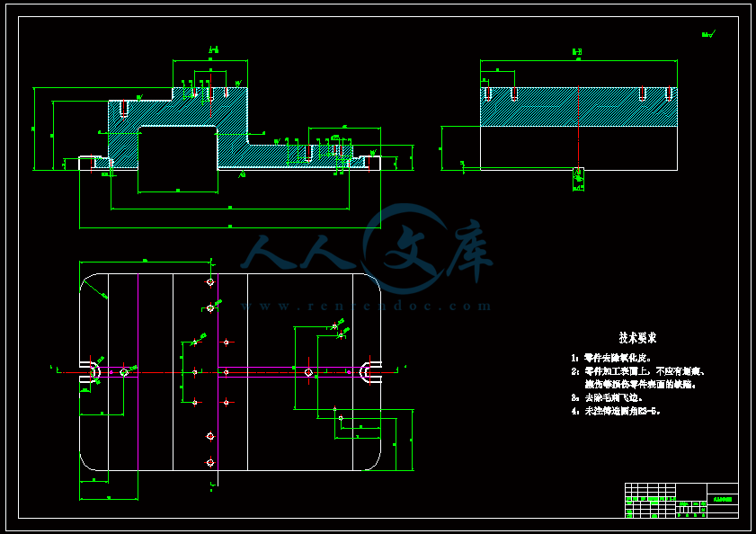
Task: Select the large hole on the plan view centerline, right side
Action: [308, 372]
